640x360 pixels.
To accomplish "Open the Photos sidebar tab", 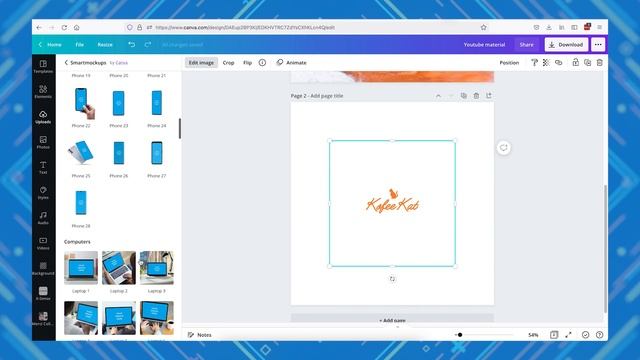I will tap(43, 142).
